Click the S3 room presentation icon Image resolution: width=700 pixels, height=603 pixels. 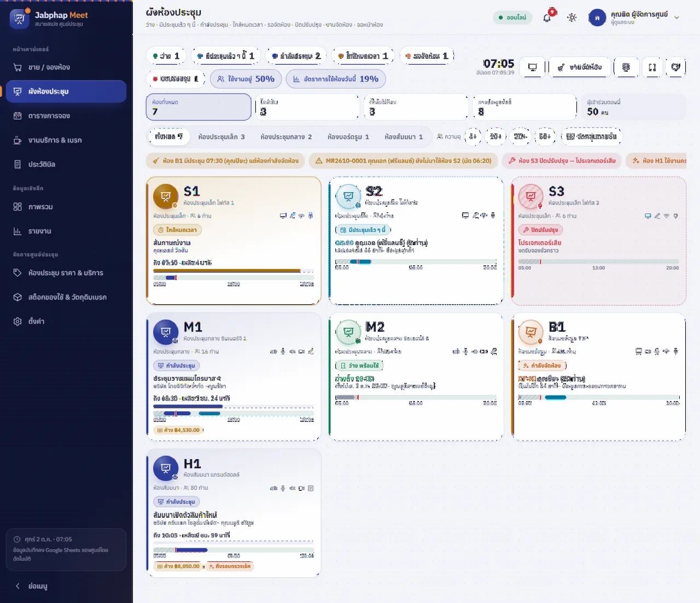click(x=530, y=196)
